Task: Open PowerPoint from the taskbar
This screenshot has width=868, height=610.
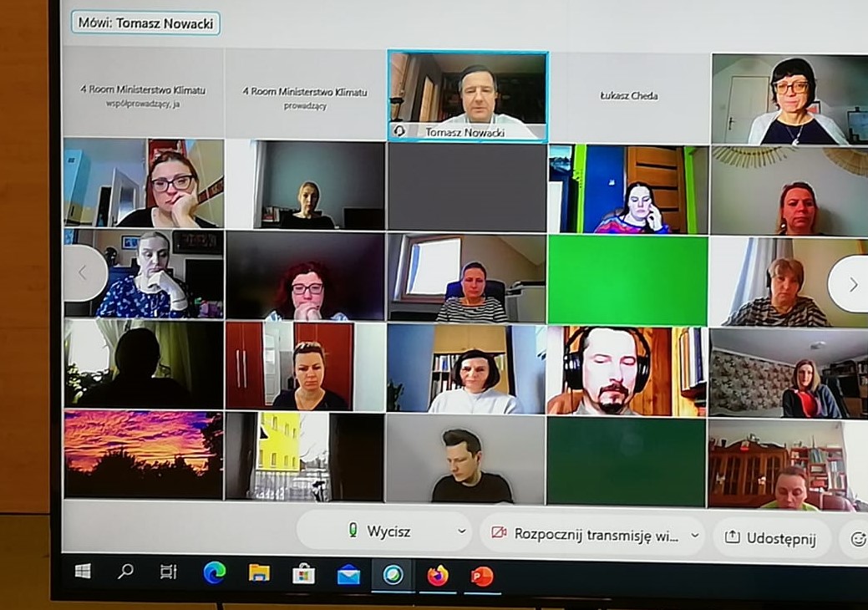Action: 481,576
